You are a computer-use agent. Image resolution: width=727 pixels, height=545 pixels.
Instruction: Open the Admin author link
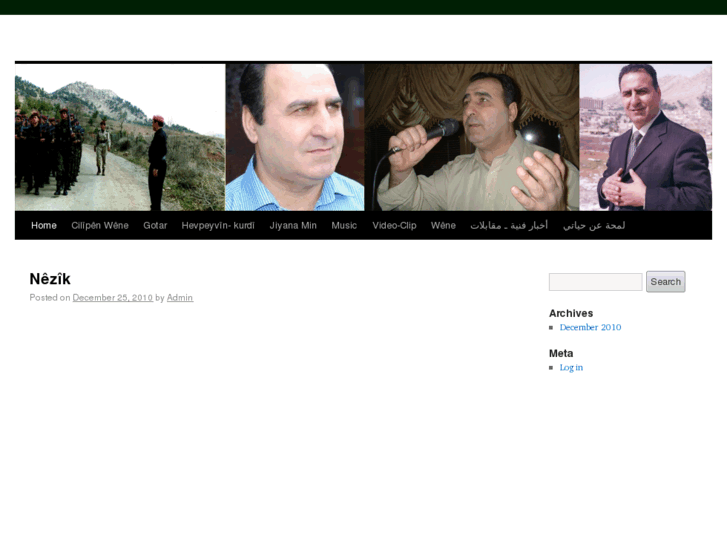click(x=180, y=298)
